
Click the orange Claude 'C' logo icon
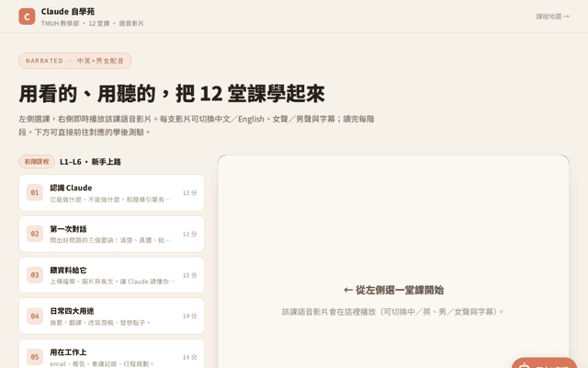click(27, 17)
